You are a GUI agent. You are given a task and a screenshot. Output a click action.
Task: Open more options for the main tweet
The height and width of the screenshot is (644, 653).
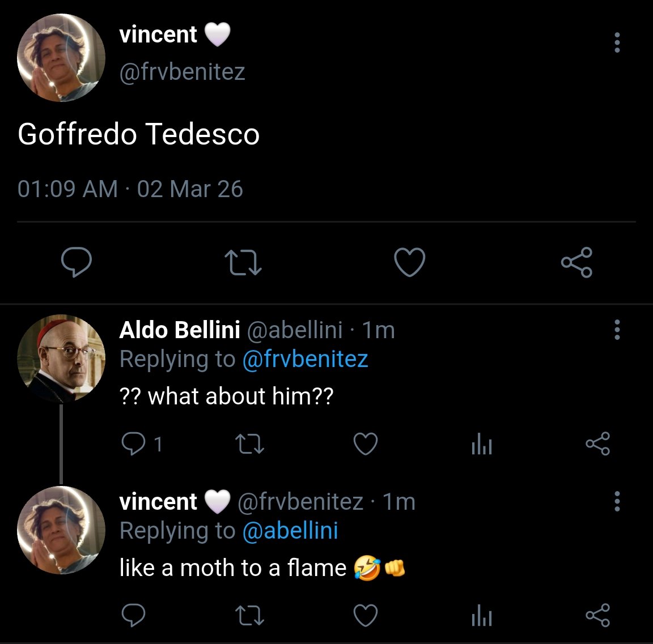[x=617, y=42]
